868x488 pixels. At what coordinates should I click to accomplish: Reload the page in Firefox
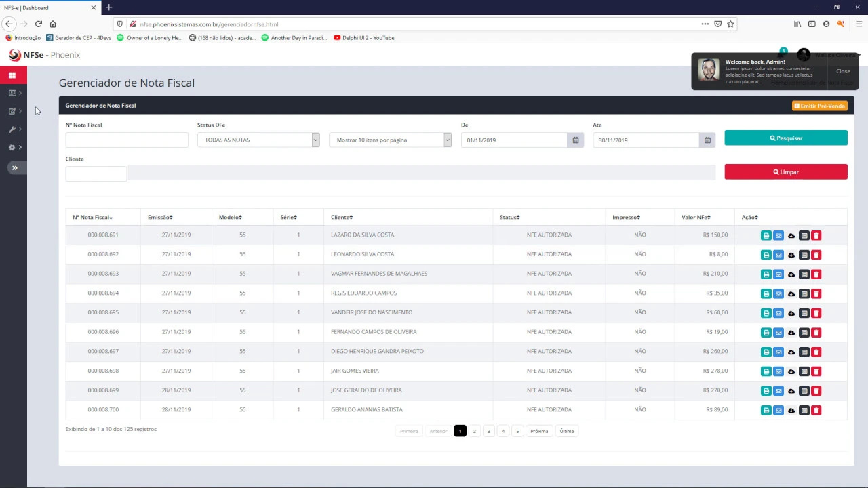point(39,24)
